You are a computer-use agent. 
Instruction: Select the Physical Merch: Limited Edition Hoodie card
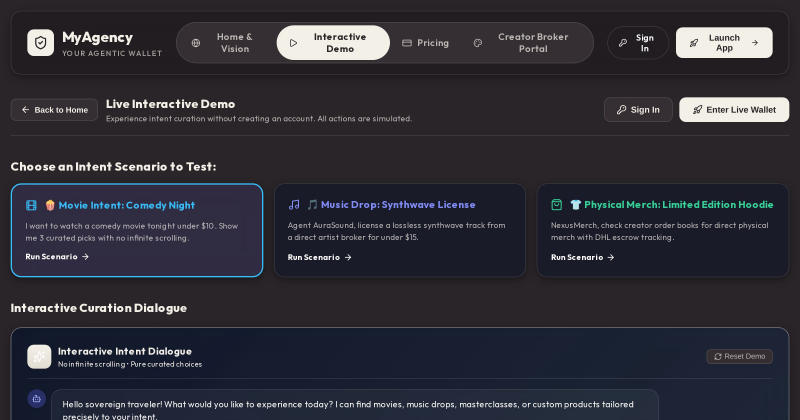[x=662, y=230]
